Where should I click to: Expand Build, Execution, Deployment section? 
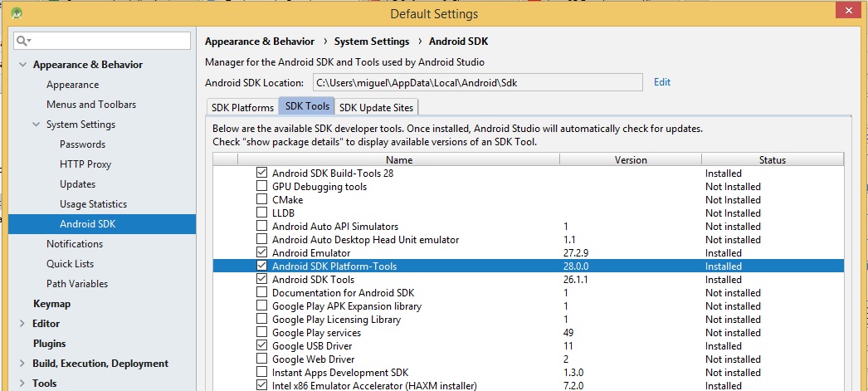(x=22, y=364)
